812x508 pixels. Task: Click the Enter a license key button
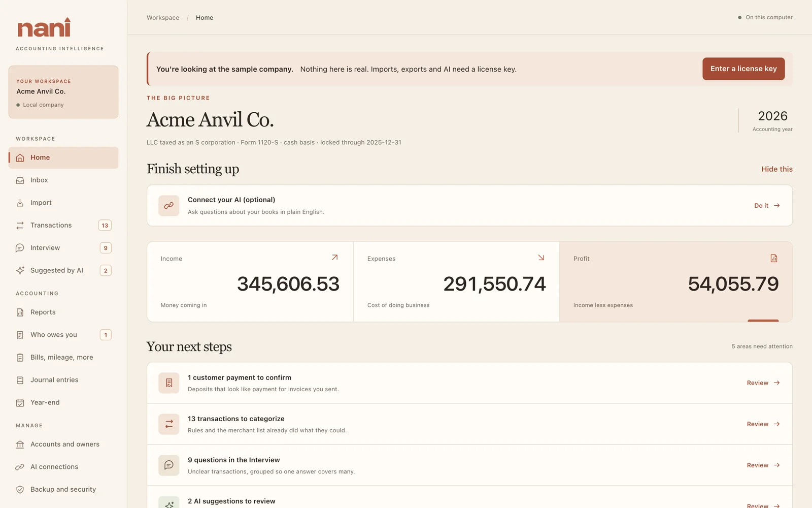(743, 69)
